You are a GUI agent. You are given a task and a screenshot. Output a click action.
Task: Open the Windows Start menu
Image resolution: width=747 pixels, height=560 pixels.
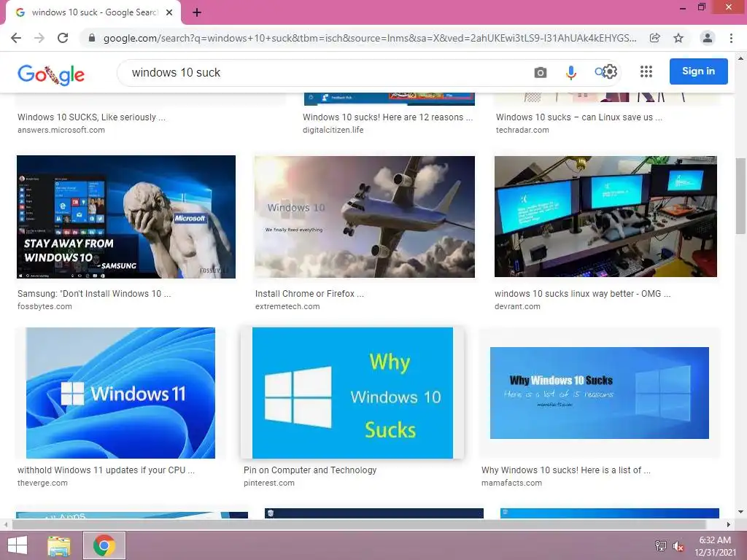pyautogui.click(x=18, y=545)
